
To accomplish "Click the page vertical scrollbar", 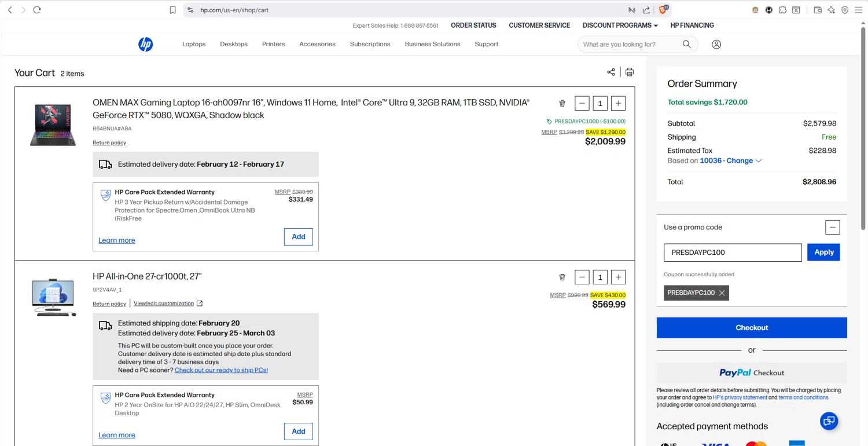I will 864,127.
